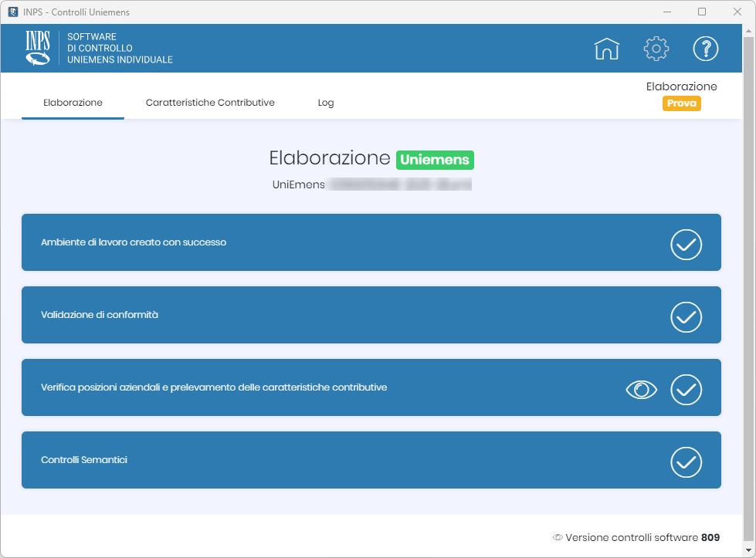Click checkmark for Controlli Semantici
This screenshot has height=558, width=756.
[686, 462]
